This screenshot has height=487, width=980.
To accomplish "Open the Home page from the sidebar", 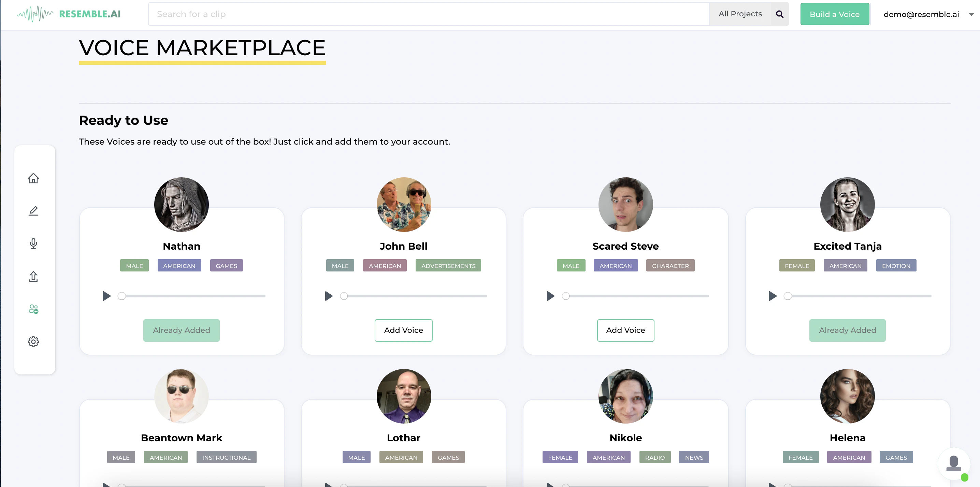I will (33, 178).
